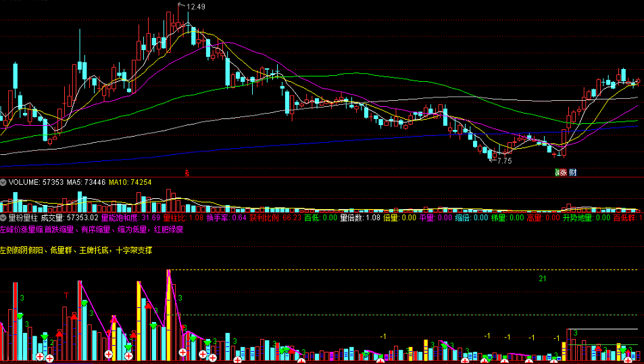Click the red 高量: 0.00 value
The height and width of the screenshot is (364, 644).
[543, 218]
